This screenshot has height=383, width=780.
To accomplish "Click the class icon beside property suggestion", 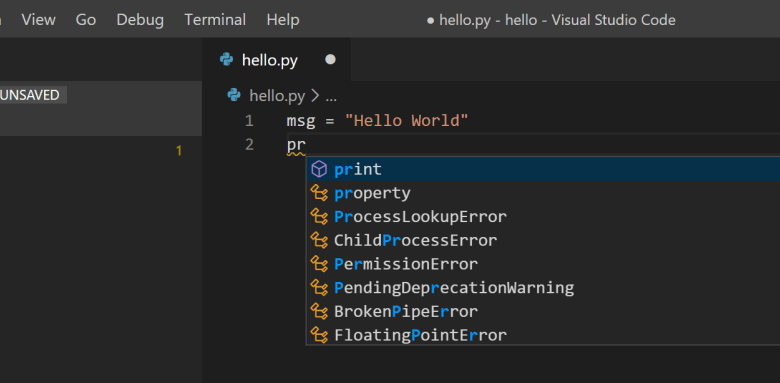I will (319, 193).
